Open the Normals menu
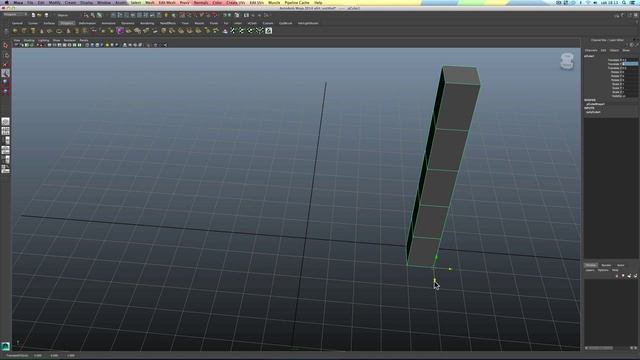 (201, 2)
